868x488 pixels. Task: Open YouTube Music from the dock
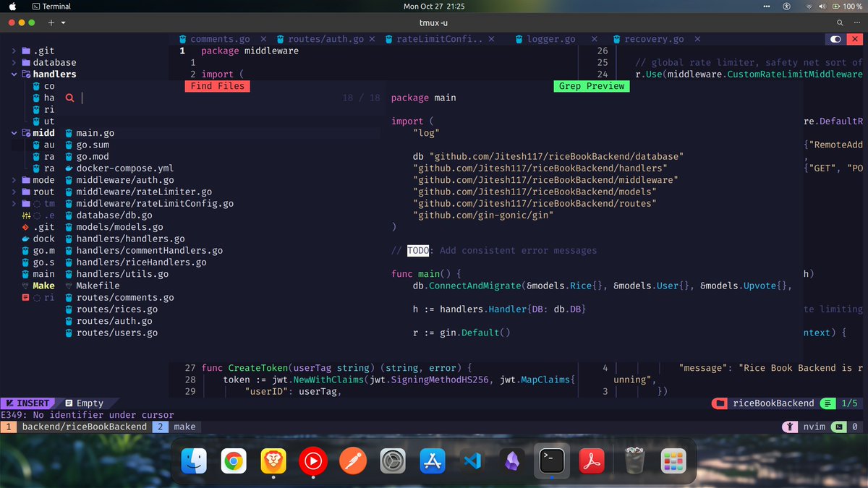tap(312, 460)
